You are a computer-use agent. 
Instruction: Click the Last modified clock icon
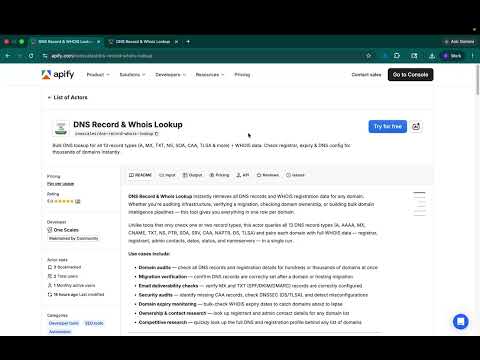(50, 294)
